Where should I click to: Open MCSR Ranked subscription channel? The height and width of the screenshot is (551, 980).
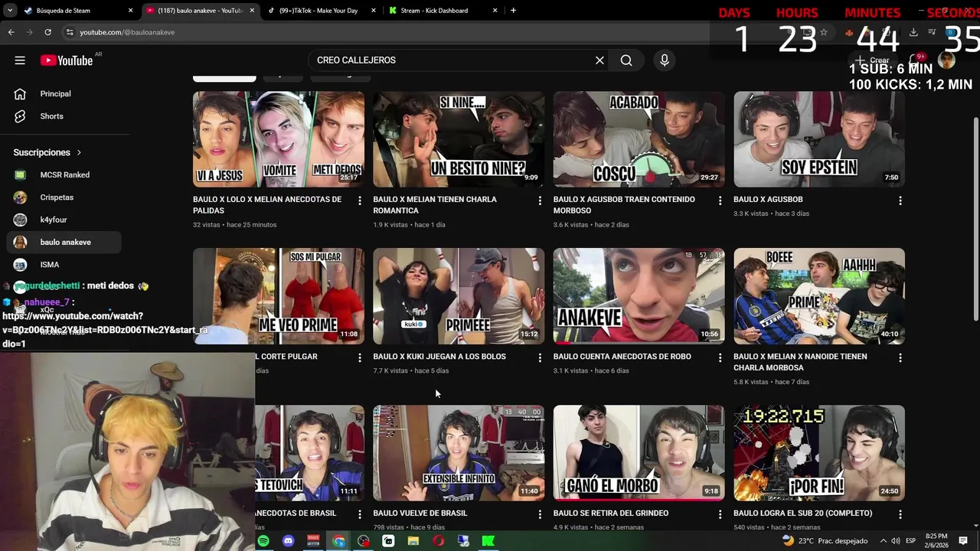pyautogui.click(x=64, y=175)
